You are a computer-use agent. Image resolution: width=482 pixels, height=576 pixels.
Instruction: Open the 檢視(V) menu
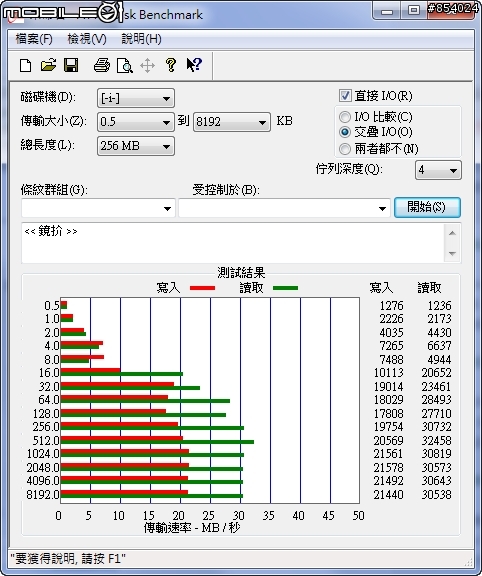coord(87,39)
